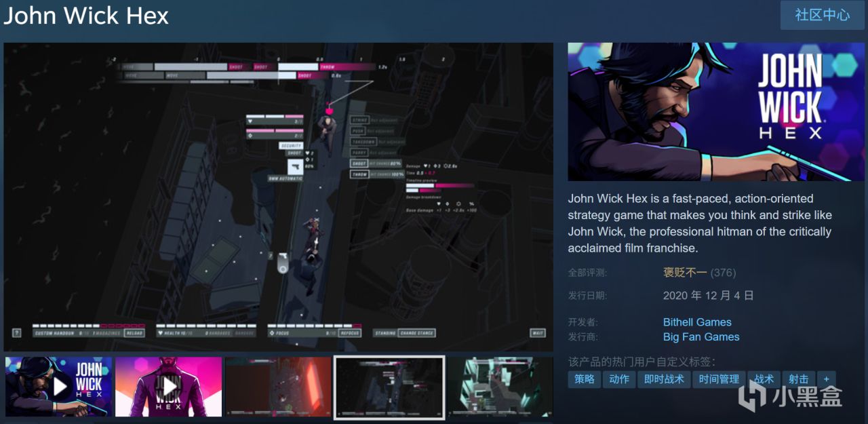Image resolution: width=868 pixels, height=424 pixels.
Task: Click the release date 2020 年 12 月 4 日
Action: click(709, 296)
